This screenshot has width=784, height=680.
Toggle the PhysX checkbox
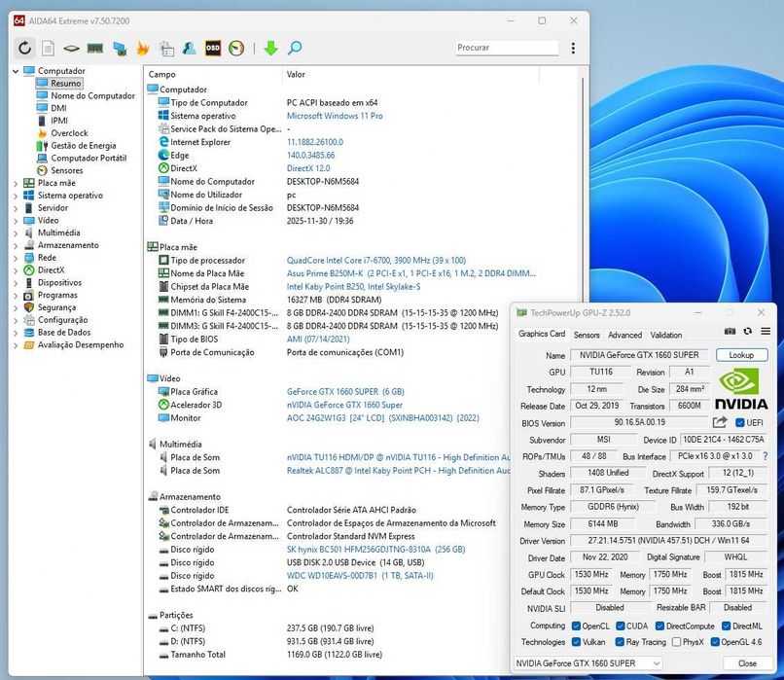676,641
